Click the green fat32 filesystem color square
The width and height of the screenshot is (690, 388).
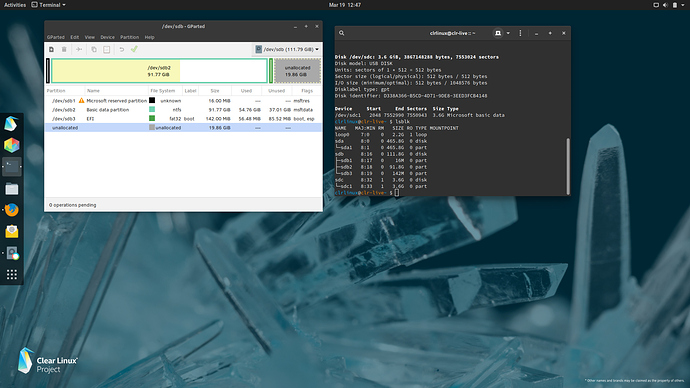(152, 118)
